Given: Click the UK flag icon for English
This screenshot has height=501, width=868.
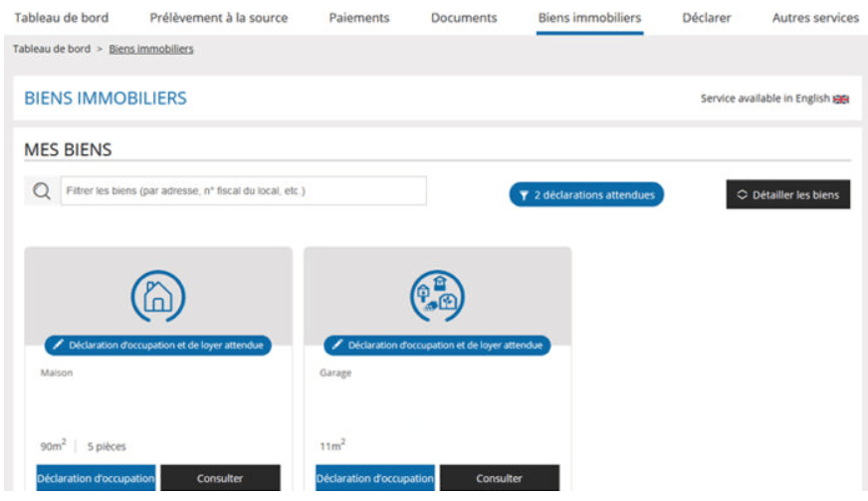Looking at the screenshot, I should pos(841,100).
